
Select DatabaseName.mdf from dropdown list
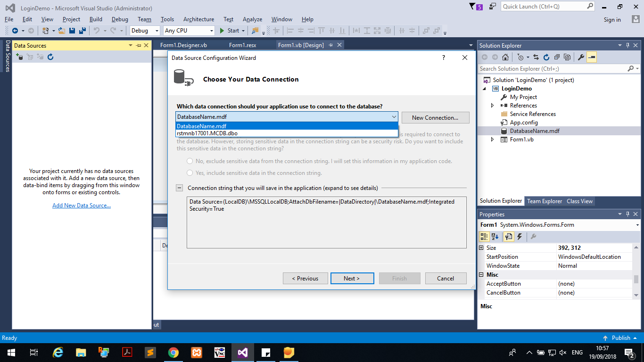pyautogui.click(x=287, y=126)
